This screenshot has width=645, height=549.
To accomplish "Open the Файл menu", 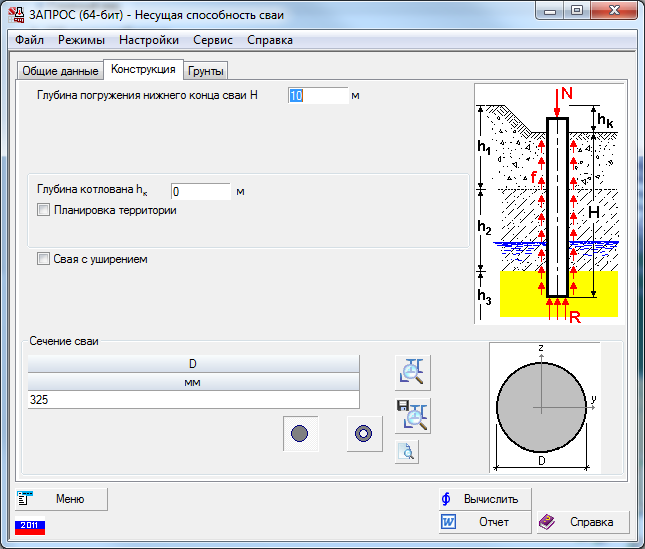I will 29,40.
